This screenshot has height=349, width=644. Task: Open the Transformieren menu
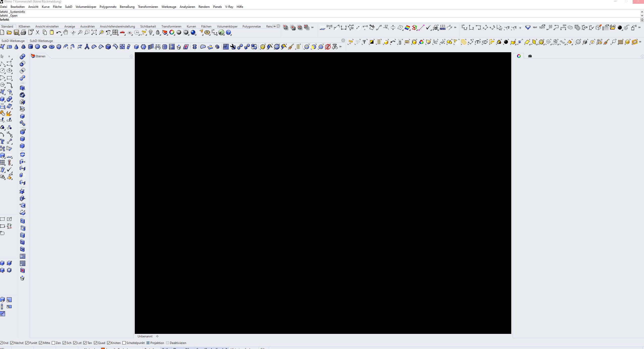[148, 7]
